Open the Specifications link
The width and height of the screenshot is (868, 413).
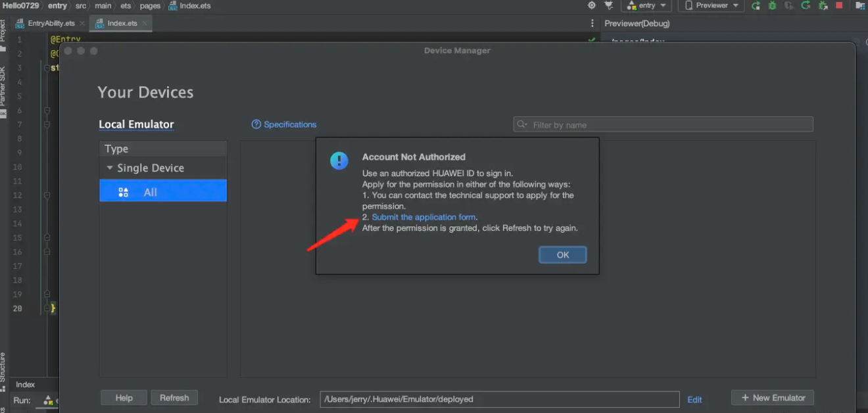[x=290, y=124]
